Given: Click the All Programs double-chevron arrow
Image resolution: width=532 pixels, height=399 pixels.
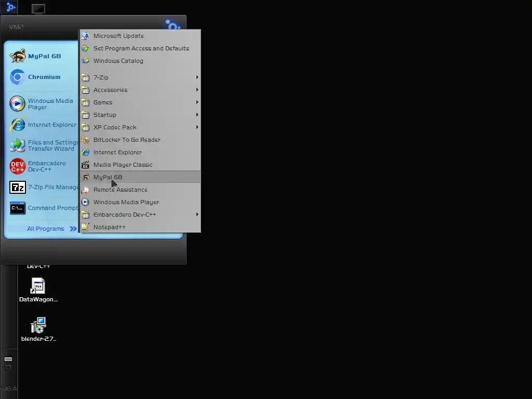Looking at the screenshot, I should tap(73, 229).
